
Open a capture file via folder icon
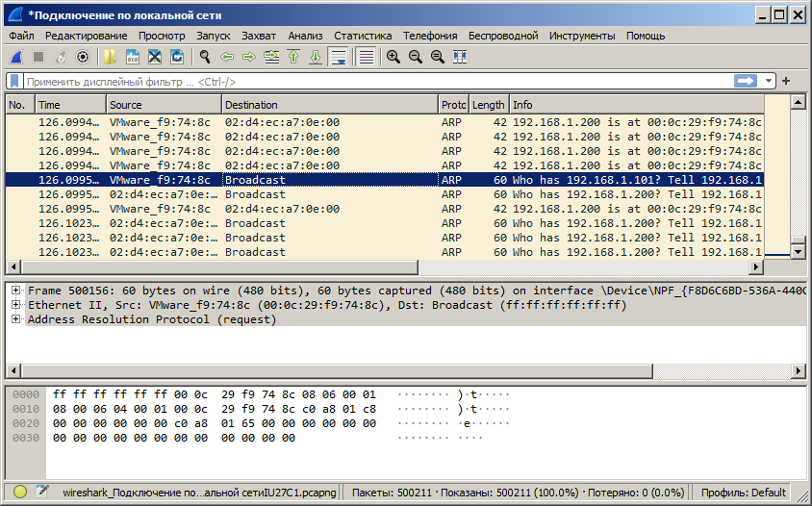tap(110, 57)
